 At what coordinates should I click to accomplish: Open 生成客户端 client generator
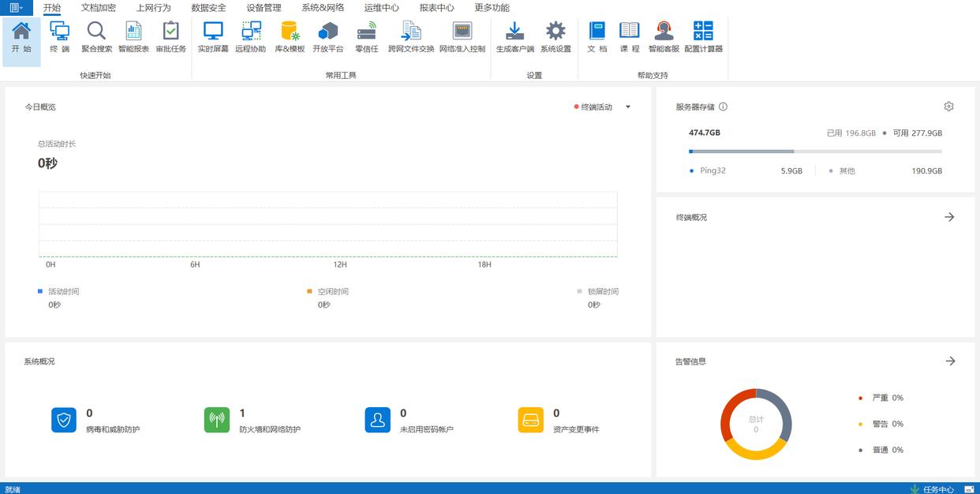tap(514, 37)
